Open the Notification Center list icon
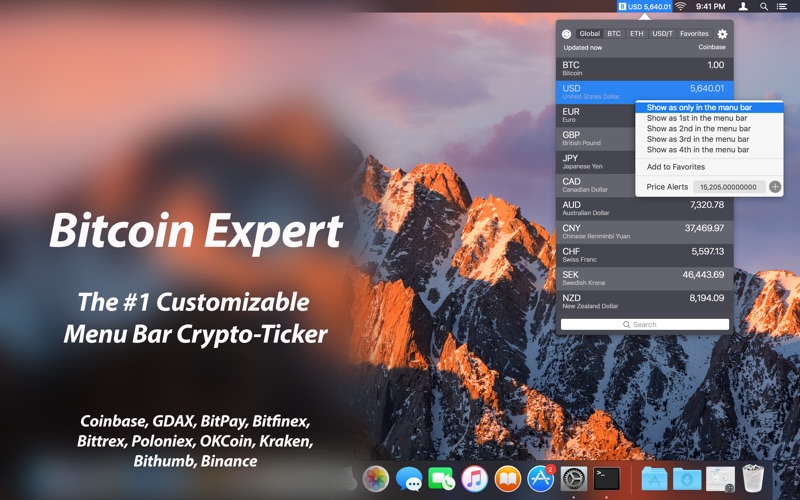Screen dimensions: 800x500 coord(785,6)
